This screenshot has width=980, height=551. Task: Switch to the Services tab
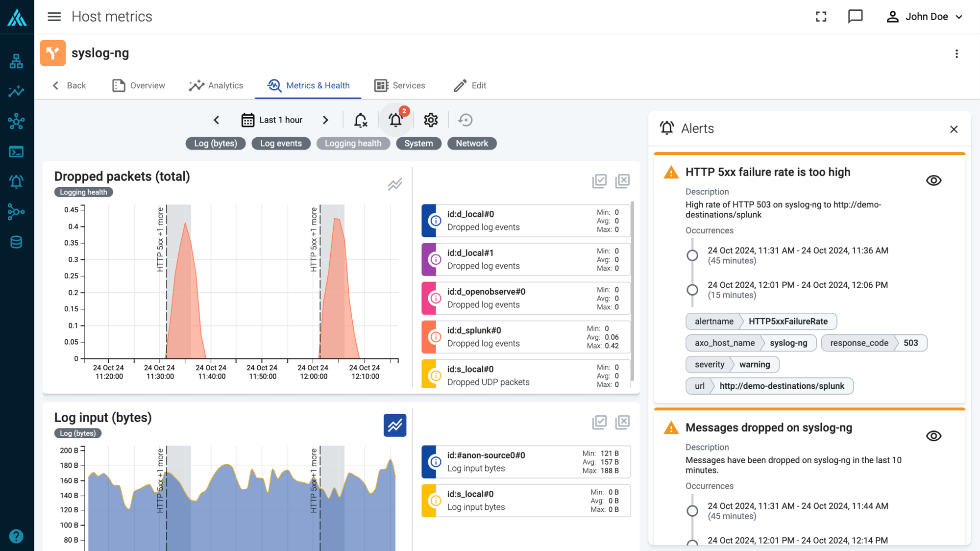[x=400, y=85]
